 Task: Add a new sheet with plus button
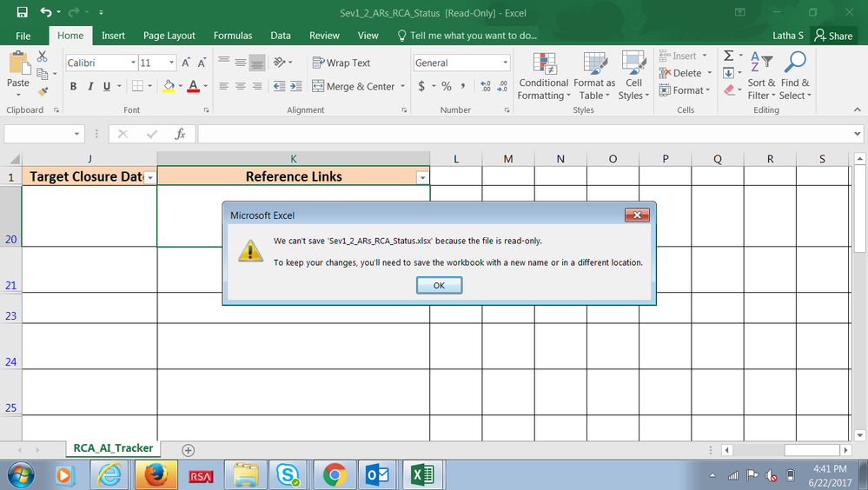click(x=189, y=450)
